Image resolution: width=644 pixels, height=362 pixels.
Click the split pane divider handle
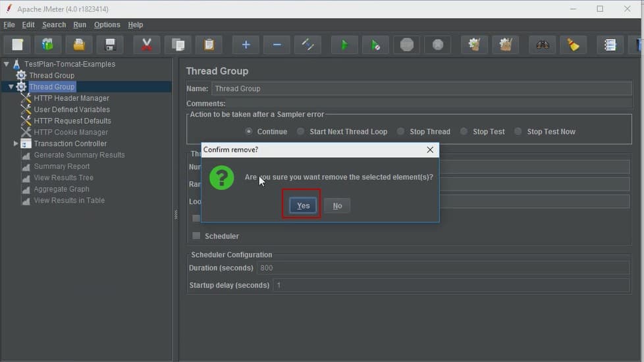click(x=175, y=214)
